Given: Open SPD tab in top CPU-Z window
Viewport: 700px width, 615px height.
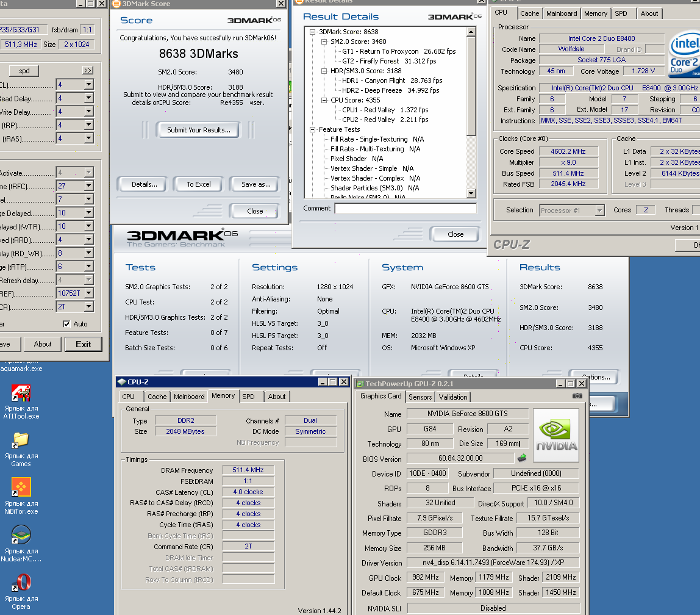Looking at the screenshot, I should (621, 13).
